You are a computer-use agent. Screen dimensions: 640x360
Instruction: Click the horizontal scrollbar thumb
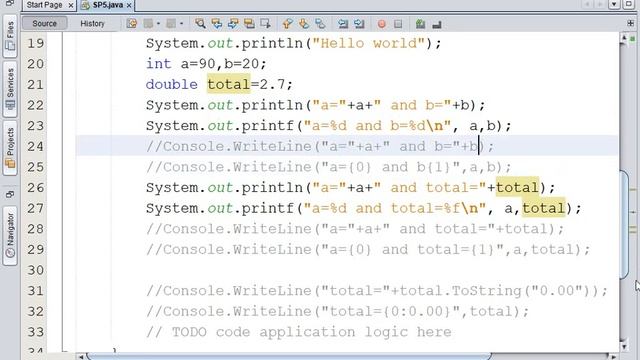pyautogui.click(x=288, y=357)
